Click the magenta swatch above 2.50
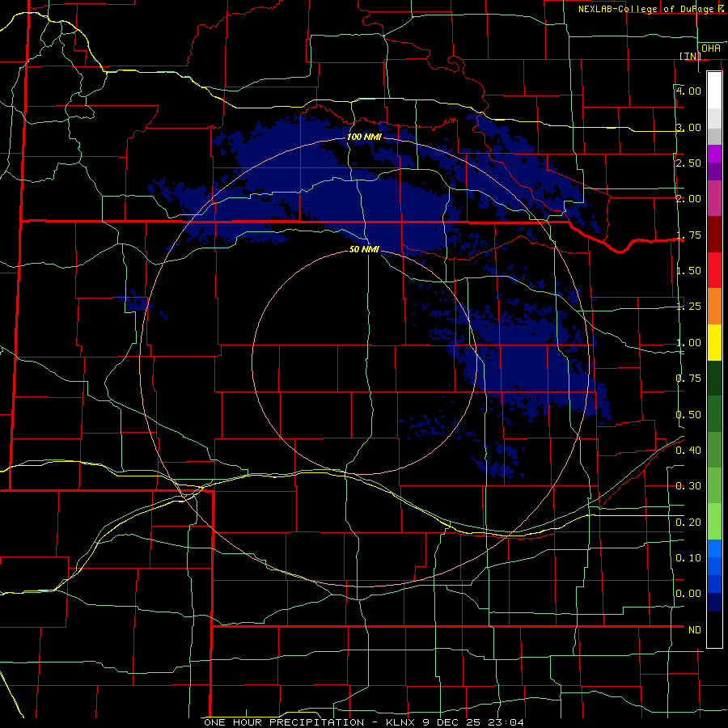Screen dimensions: 728x728 click(714, 154)
